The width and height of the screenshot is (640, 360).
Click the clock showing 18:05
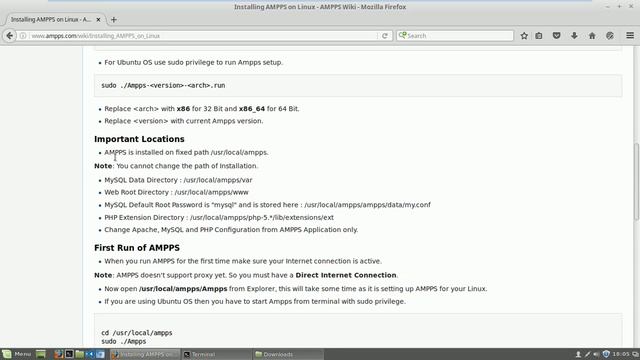coord(620,354)
